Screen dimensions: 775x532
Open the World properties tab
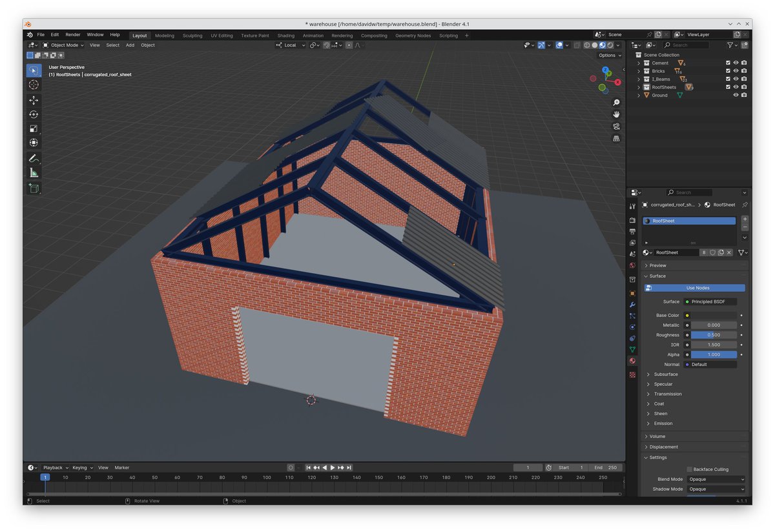632,265
